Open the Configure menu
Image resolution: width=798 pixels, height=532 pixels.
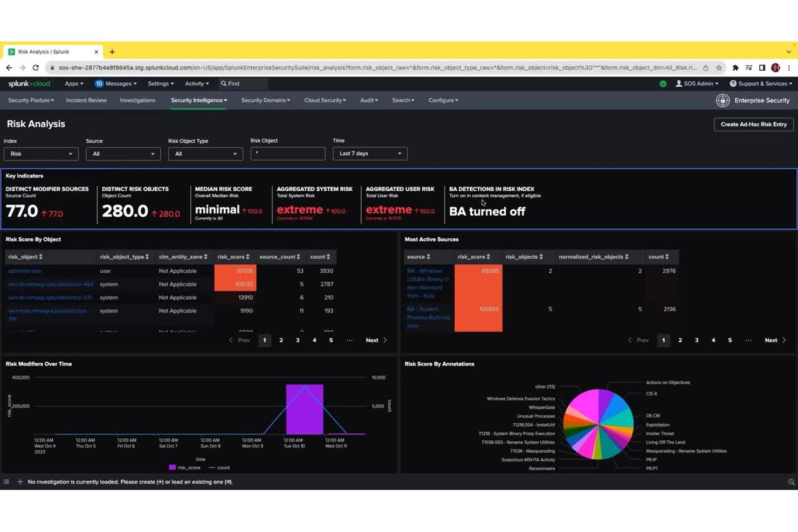point(443,100)
